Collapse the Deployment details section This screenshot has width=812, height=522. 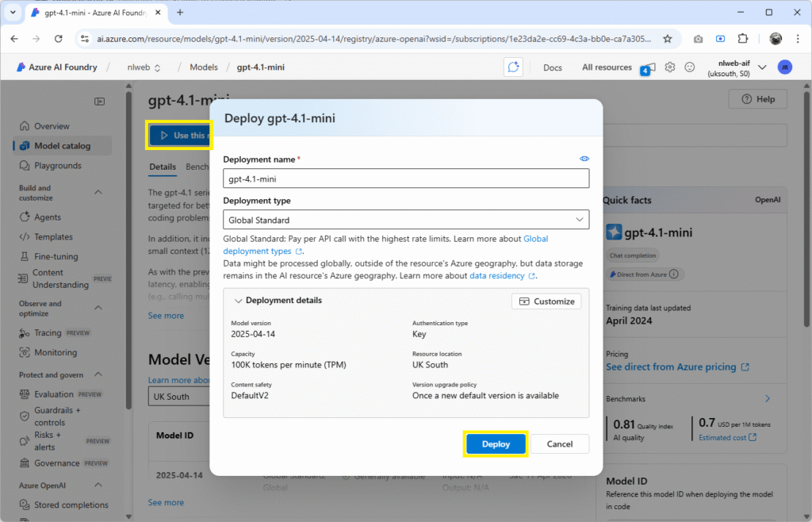238,301
